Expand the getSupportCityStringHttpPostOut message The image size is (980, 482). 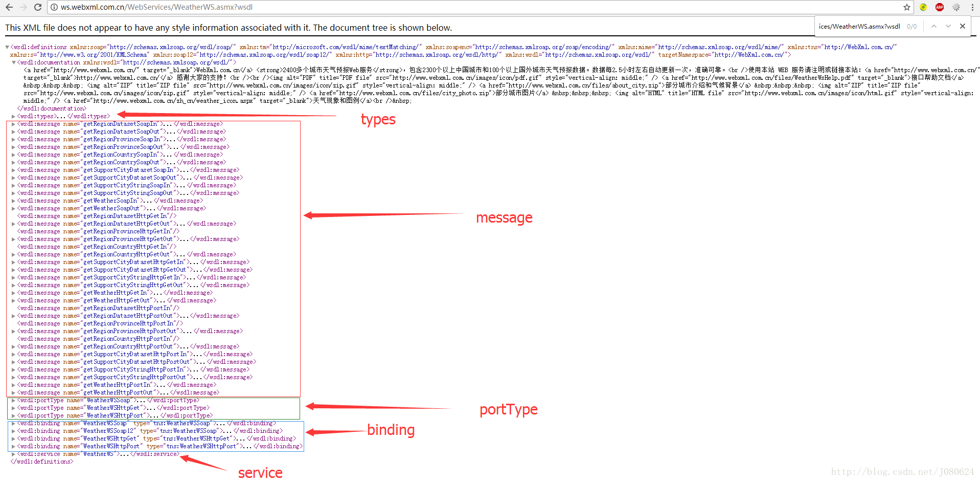14,377
